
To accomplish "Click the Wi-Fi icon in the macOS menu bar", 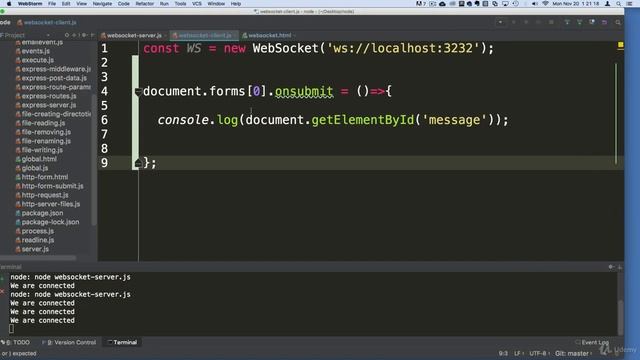I will (545, 4).
